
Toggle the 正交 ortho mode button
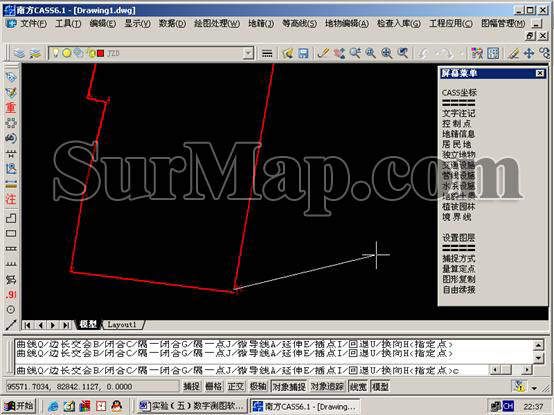point(236,387)
